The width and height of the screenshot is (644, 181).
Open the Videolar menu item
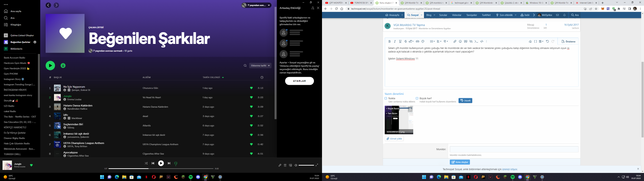tap(457, 15)
